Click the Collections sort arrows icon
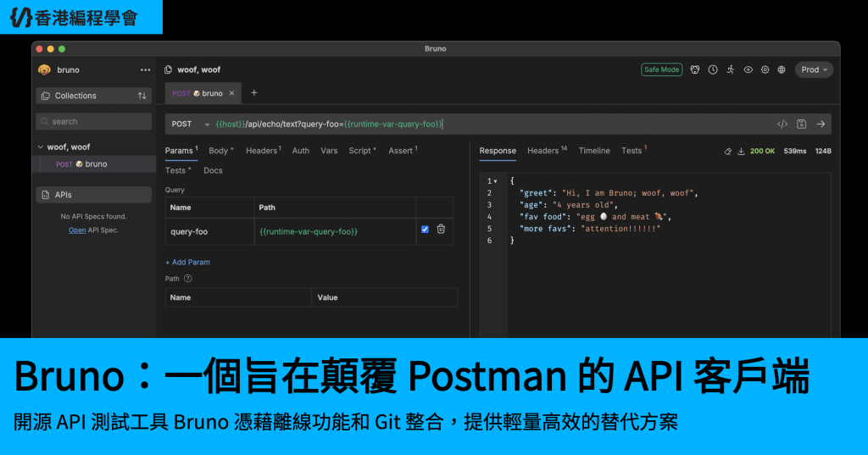The height and width of the screenshot is (455, 868). coord(142,96)
